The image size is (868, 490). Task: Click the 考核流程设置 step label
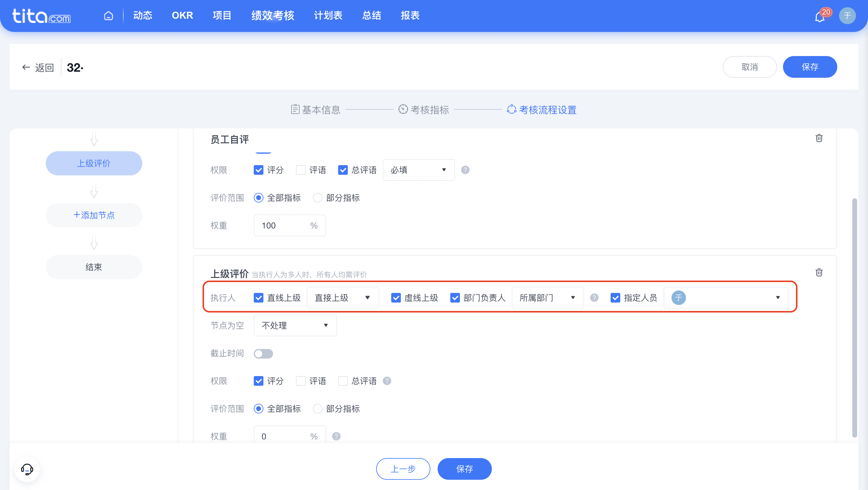[548, 109]
